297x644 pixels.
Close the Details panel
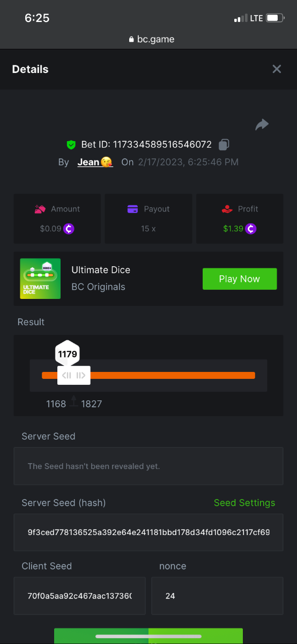[x=277, y=69]
